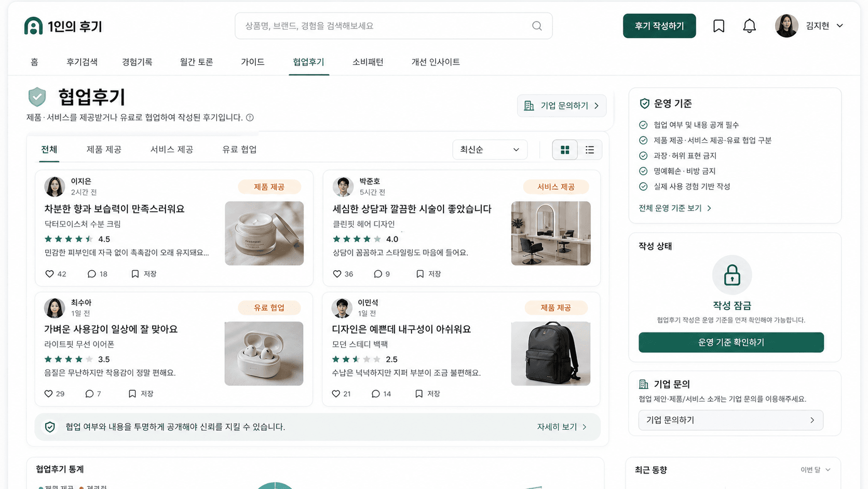Open comments on 박준호's review
The image size is (868, 489).
pyautogui.click(x=378, y=274)
